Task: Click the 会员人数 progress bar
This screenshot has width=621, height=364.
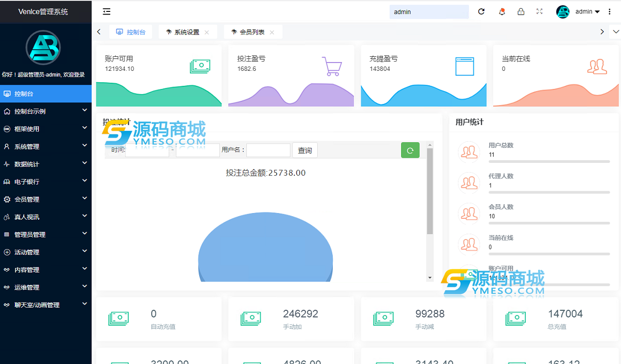Action: pyautogui.click(x=549, y=223)
